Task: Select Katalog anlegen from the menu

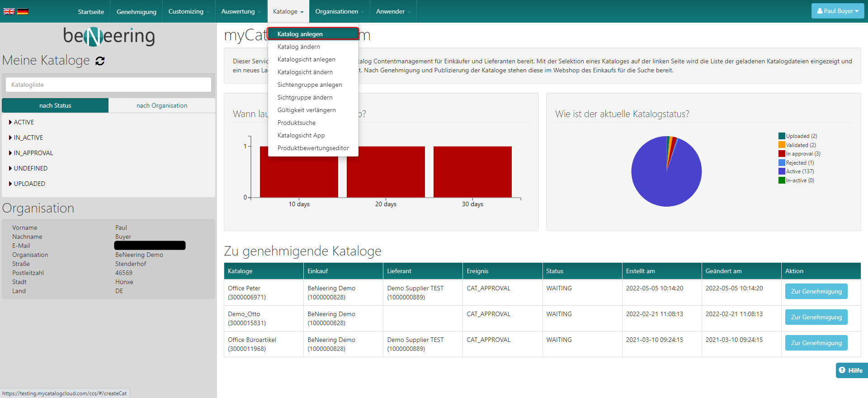Action: pyautogui.click(x=300, y=34)
